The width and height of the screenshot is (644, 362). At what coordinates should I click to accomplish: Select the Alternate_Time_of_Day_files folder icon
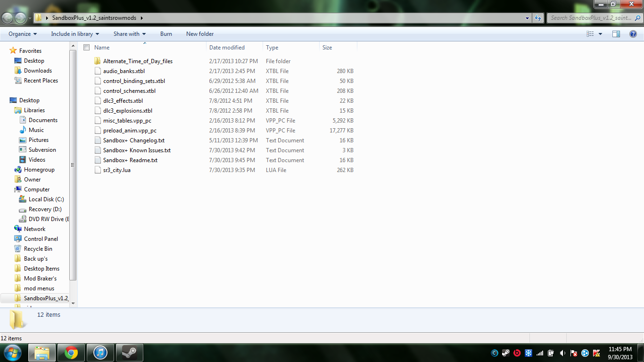point(98,61)
